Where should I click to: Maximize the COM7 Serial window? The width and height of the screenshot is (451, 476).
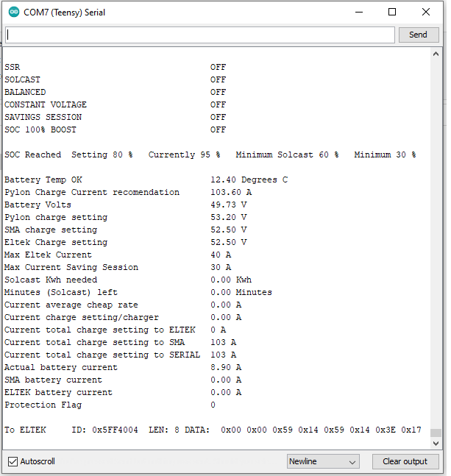point(392,13)
